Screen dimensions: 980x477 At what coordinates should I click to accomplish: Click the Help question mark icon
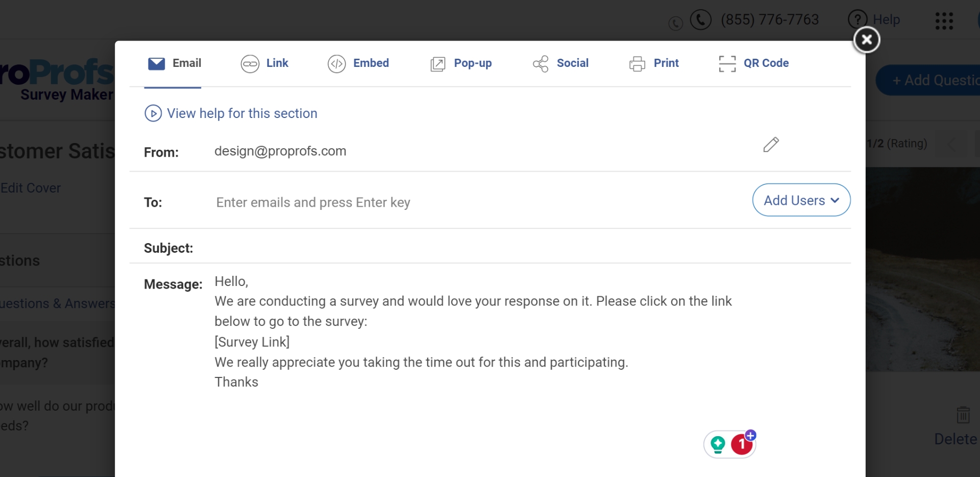(x=857, y=20)
